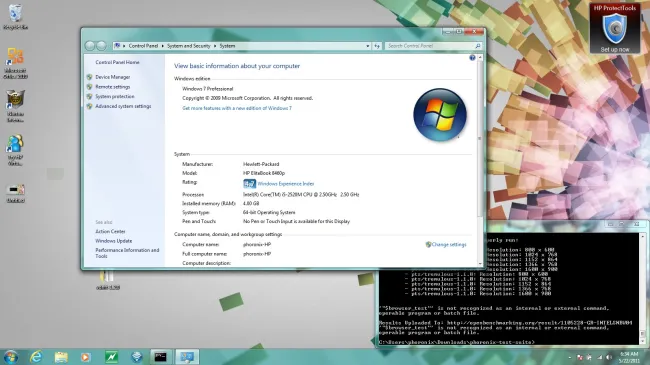Open System protection link
This screenshot has width=650, height=365.
(115, 96)
